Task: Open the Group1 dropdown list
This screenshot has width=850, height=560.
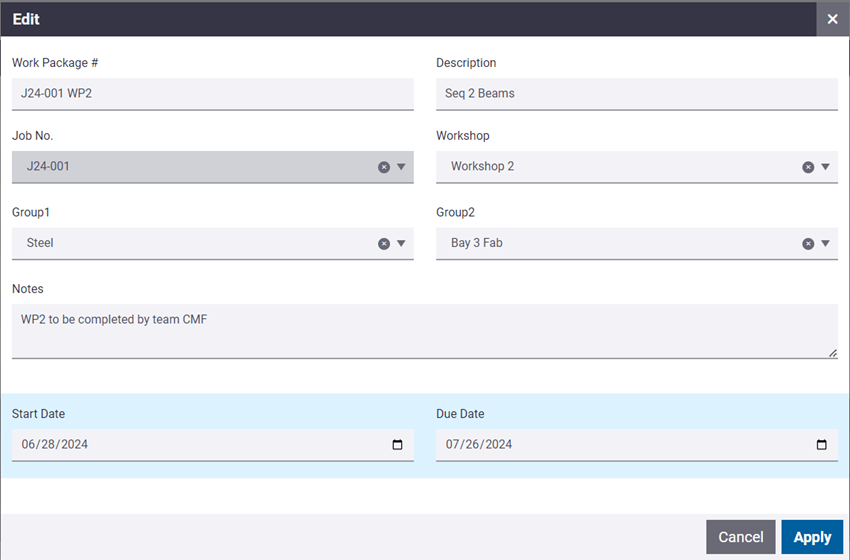Action: (401, 243)
